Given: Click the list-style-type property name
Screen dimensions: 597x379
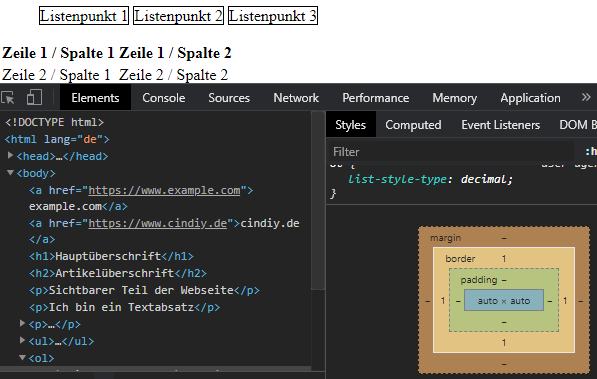Looking at the screenshot, I should (397, 179).
